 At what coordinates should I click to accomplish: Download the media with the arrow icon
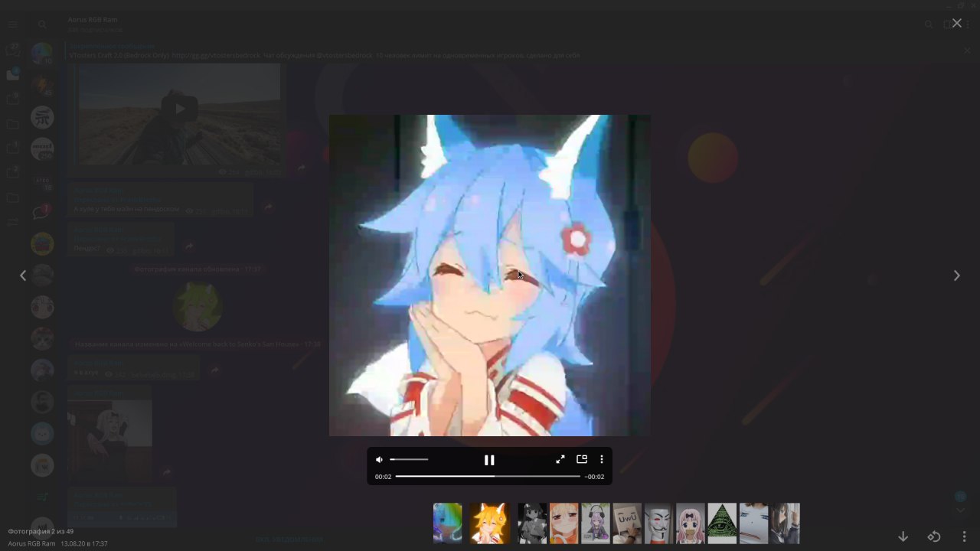click(x=903, y=536)
